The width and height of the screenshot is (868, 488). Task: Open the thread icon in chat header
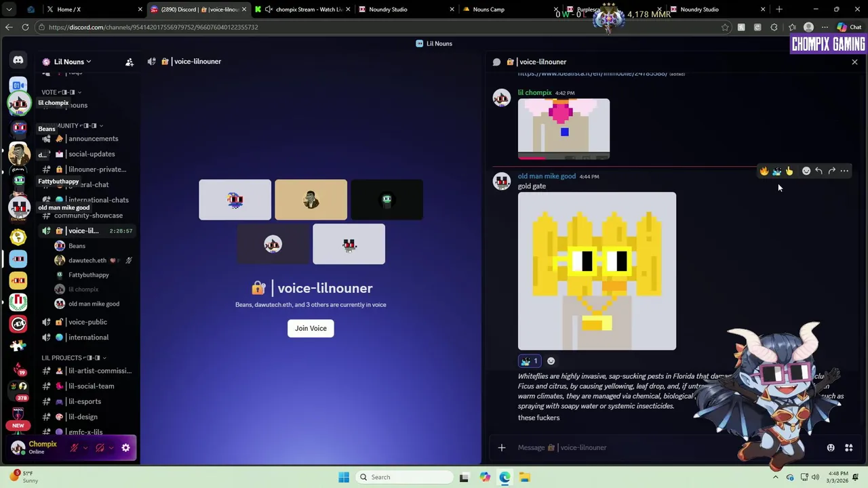coord(496,62)
